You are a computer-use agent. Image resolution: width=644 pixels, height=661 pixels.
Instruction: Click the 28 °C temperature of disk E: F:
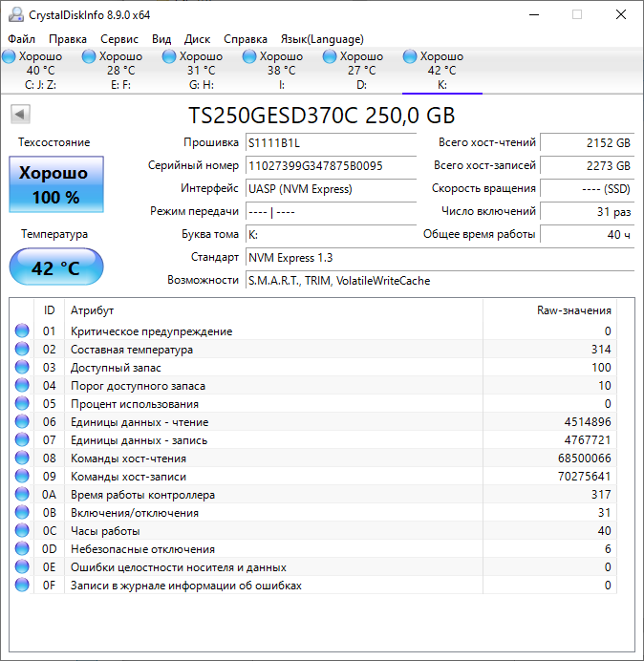[x=121, y=71]
